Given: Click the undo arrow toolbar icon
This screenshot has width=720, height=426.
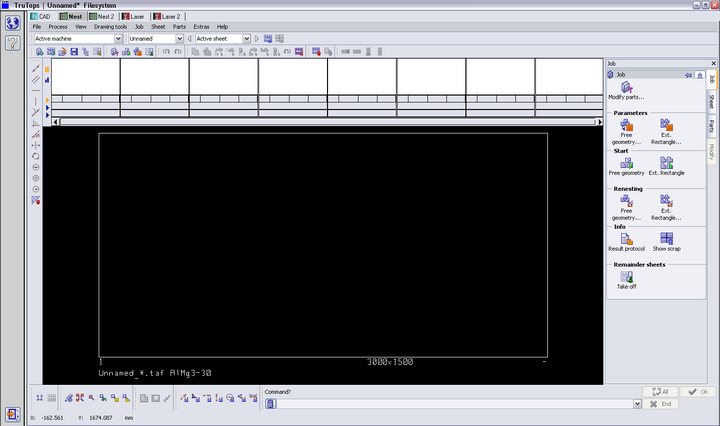Looking at the screenshot, I should point(166,52).
